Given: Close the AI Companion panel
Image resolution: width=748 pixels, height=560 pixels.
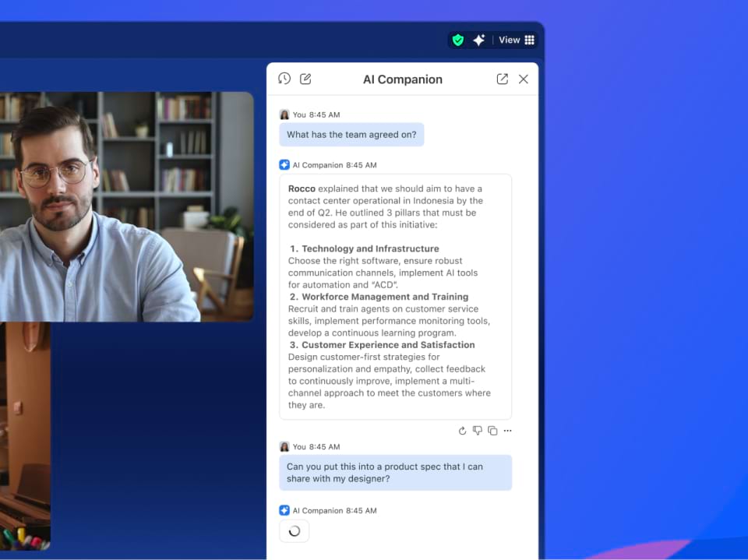Looking at the screenshot, I should tap(524, 79).
